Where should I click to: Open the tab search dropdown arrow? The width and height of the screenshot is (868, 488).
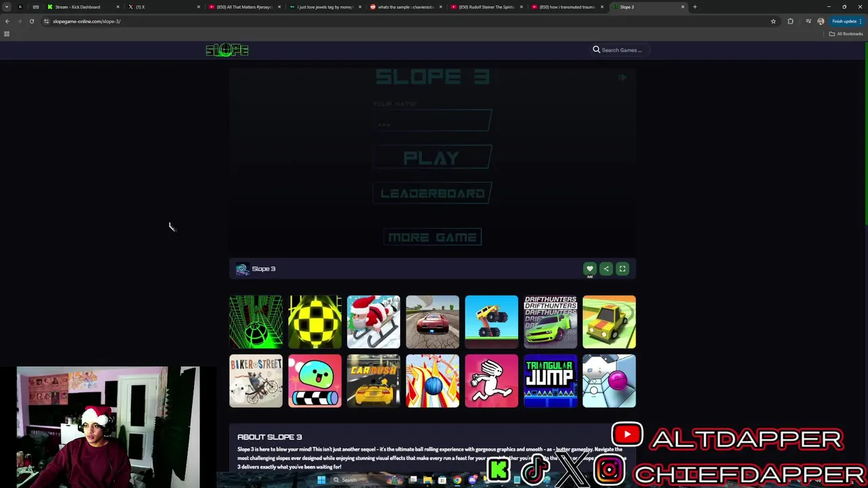[7, 7]
